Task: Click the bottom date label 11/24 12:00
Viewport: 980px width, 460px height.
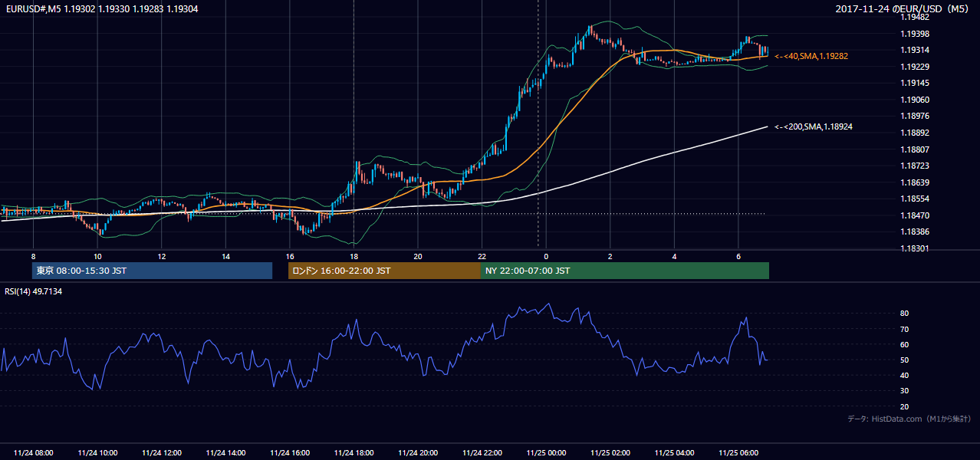Action: coord(162,453)
